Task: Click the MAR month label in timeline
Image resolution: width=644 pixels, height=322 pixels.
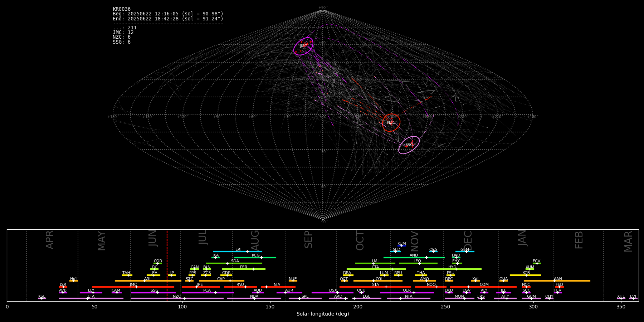Action: point(628,241)
